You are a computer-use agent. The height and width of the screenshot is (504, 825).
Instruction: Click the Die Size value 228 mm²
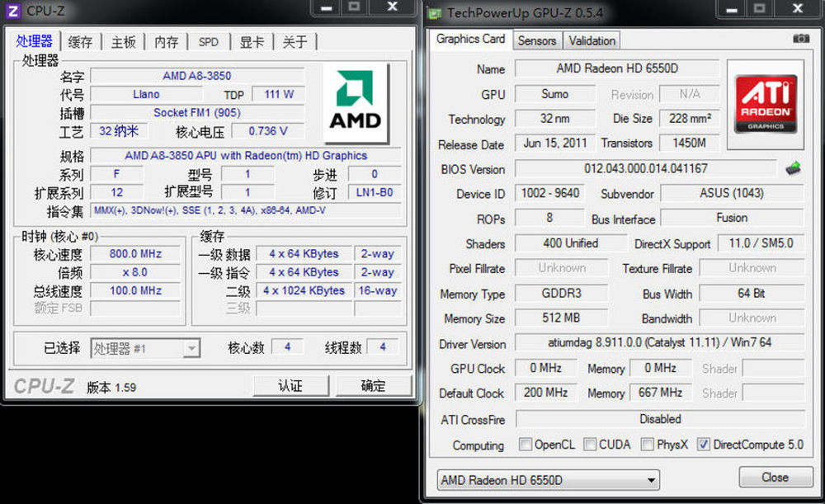pos(689,119)
